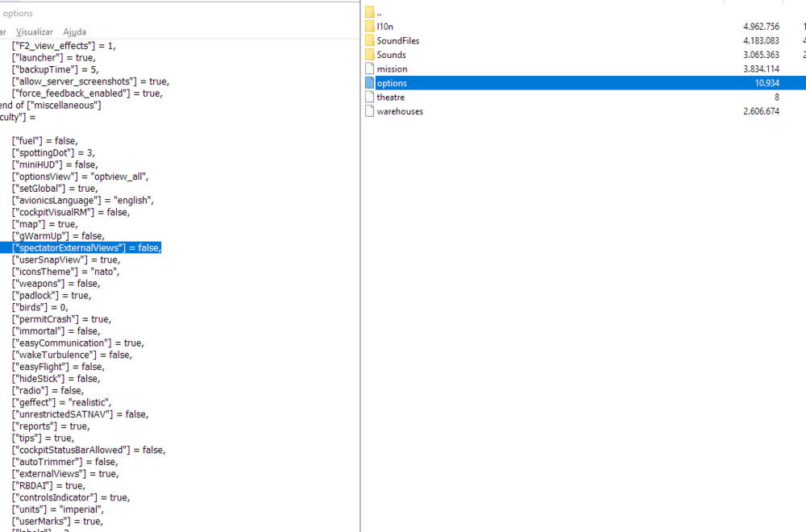Screen dimensions: 806x532
Task: Select the mission file name
Action: click(392, 69)
